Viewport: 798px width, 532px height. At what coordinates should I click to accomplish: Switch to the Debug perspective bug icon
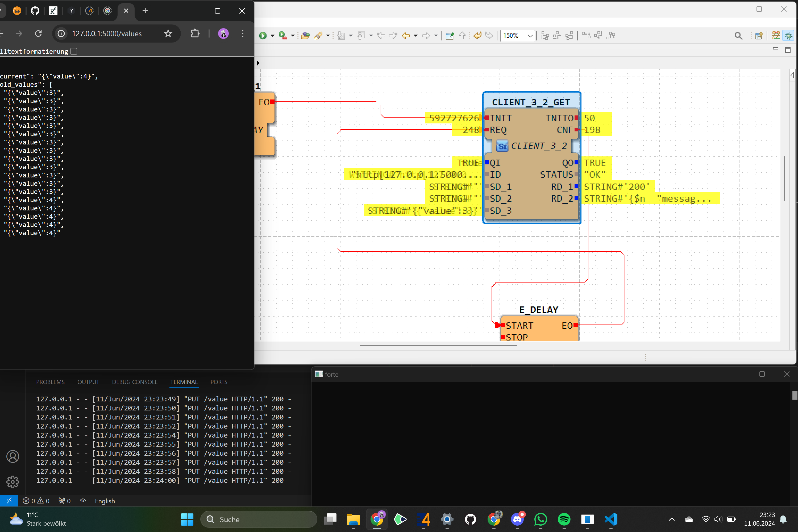788,36
